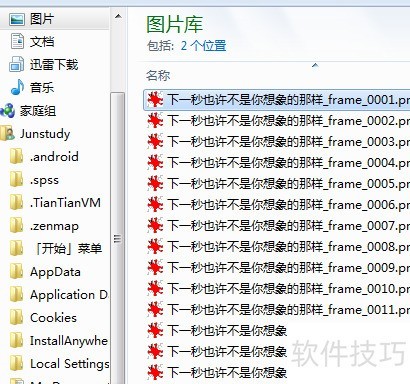The image size is (410, 384).
Task: Click the 图片 library icon
Action: click(x=17, y=19)
